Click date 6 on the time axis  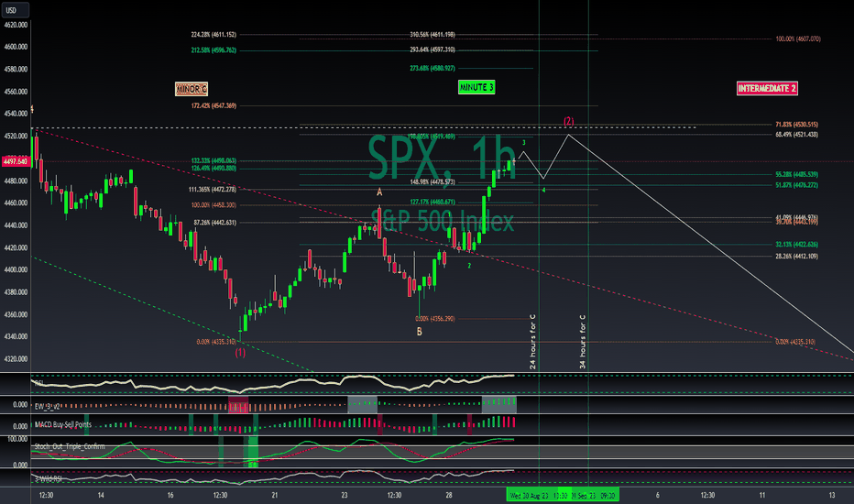(x=657, y=495)
